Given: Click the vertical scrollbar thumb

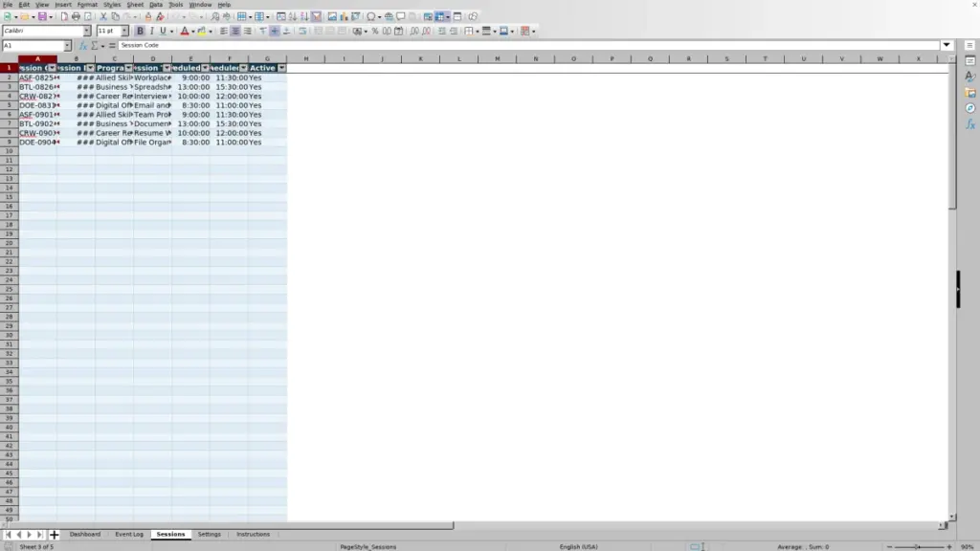Looking at the screenshot, I should tap(952, 138).
